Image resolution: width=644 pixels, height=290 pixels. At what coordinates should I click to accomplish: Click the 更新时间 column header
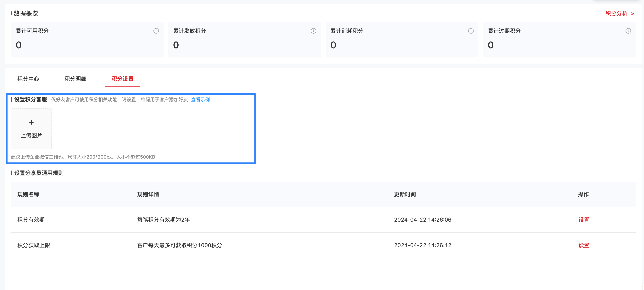pyautogui.click(x=405, y=194)
